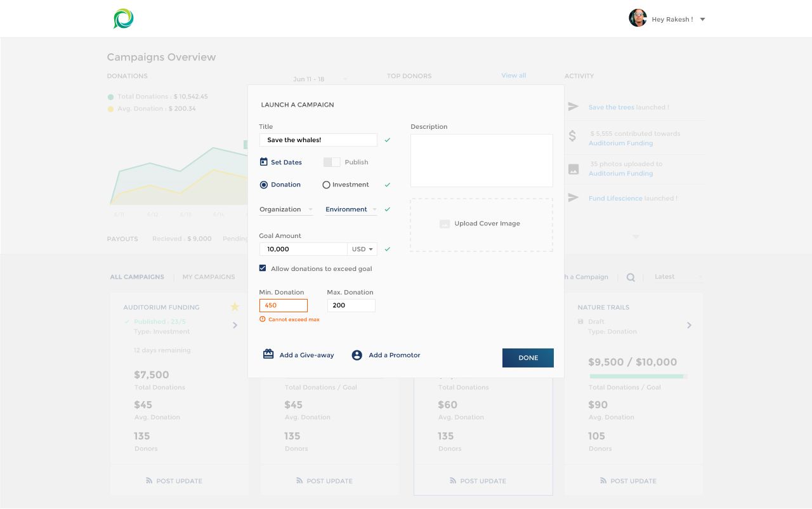This screenshot has height=509, width=812.
Task: Click the calendar icon beside Set Dates
Action: point(264,162)
